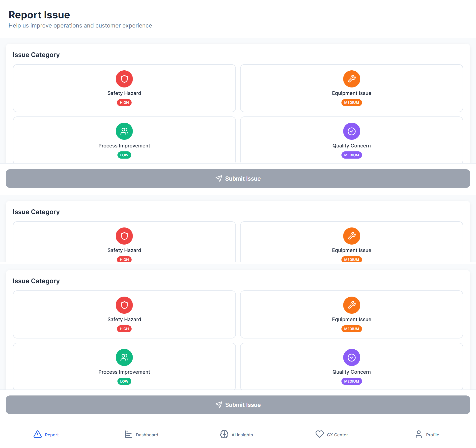476x448 pixels.
Task: Switch to the Dashboard tab label
Action: pyautogui.click(x=147, y=435)
